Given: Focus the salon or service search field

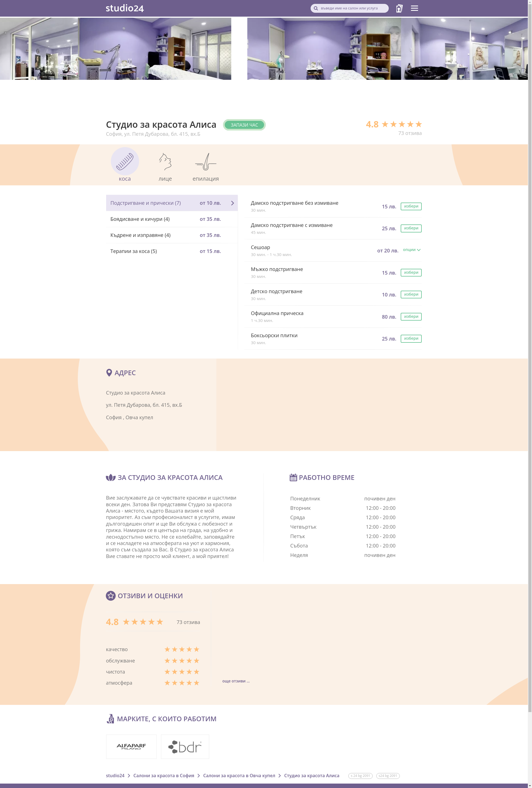Looking at the screenshot, I should pos(351,8).
